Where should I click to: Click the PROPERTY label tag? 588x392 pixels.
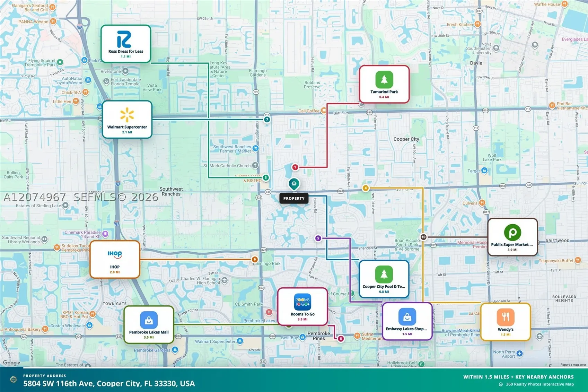(294, 198)
